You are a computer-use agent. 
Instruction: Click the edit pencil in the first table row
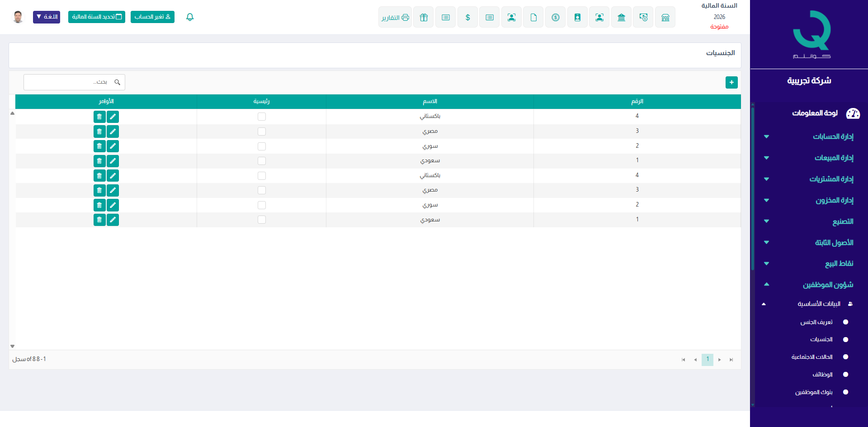click(x=113, y=117)
